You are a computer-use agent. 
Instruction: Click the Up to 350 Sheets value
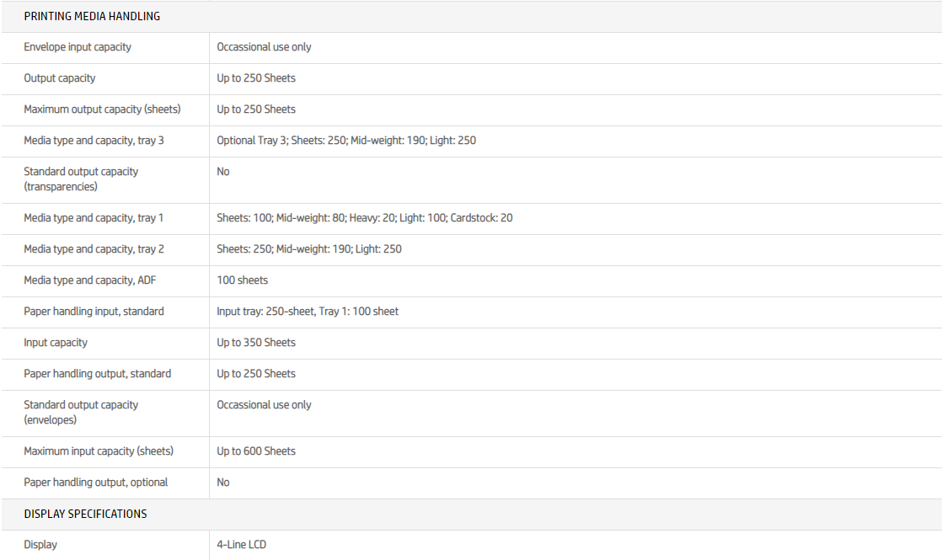[256, 343]
